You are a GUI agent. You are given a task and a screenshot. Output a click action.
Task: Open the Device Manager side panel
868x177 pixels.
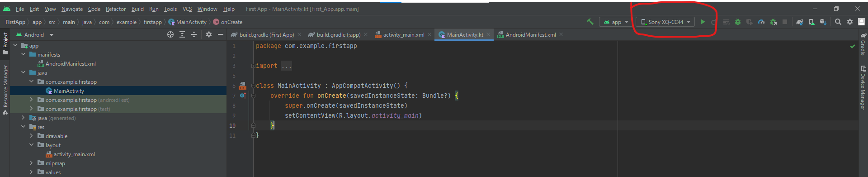[863, 87]
